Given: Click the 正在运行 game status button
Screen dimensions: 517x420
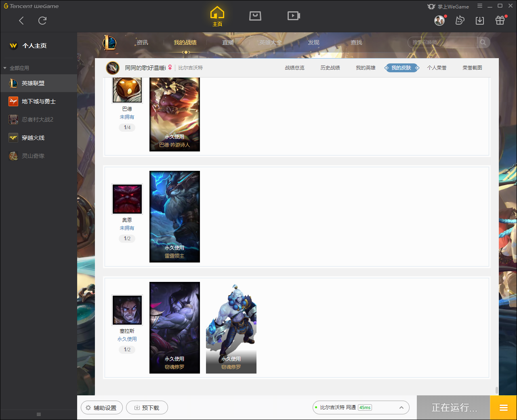Looking at the screenshot, I should [453, 407].
